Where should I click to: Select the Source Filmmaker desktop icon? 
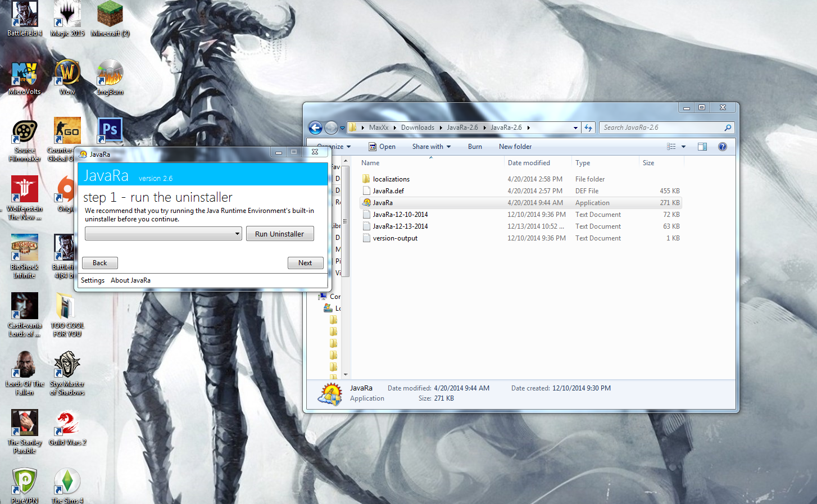click(x=25, y=140)
